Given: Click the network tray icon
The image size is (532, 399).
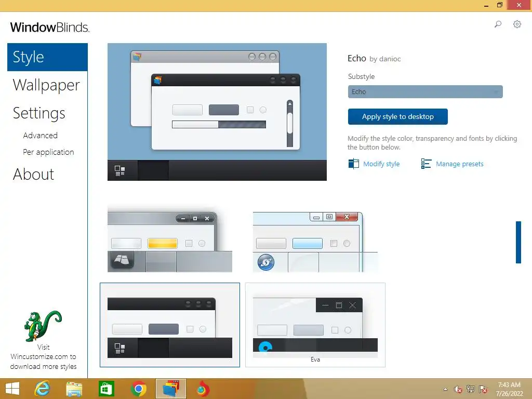Looking at the screenshot, I should coord(471,389).
